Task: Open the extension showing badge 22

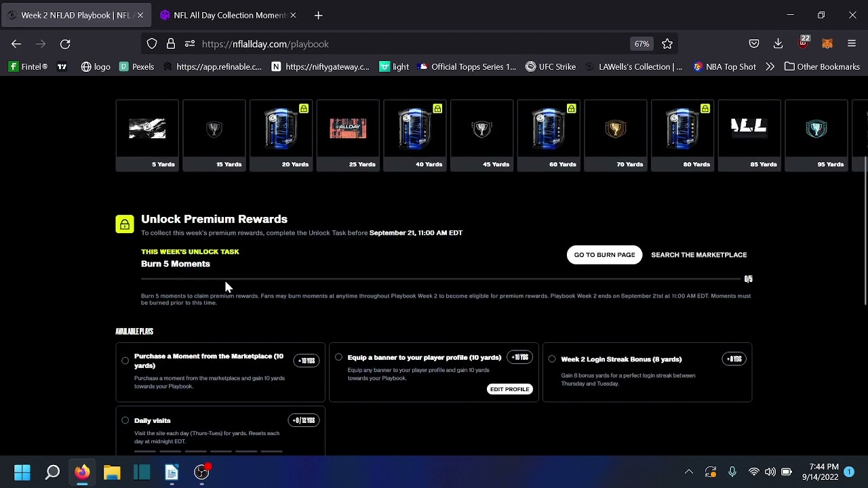Action: click(x=804, y=43)
